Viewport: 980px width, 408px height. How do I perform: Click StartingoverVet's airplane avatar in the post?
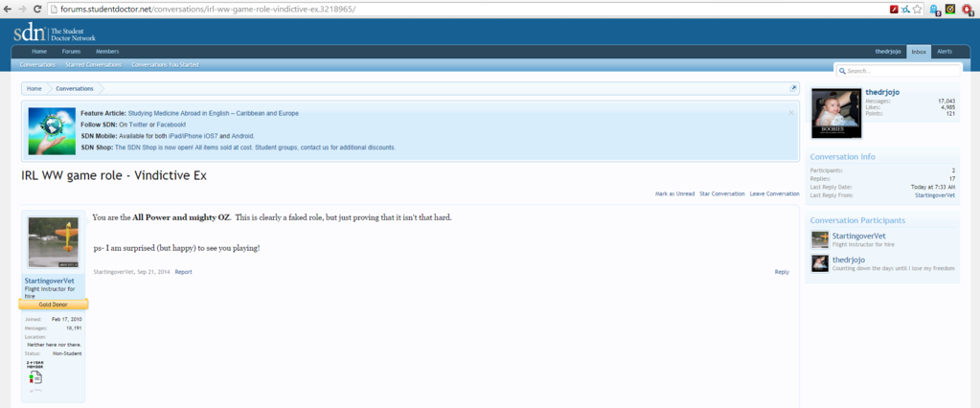coord(53,242)
